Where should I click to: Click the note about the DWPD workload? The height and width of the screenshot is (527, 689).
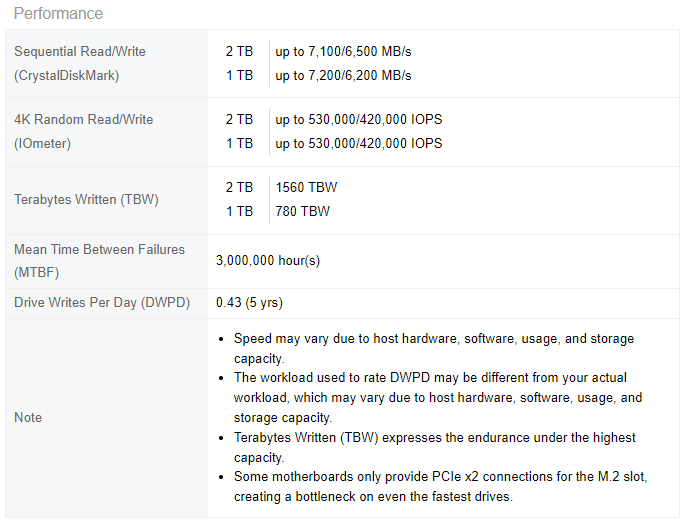[437, 397]
